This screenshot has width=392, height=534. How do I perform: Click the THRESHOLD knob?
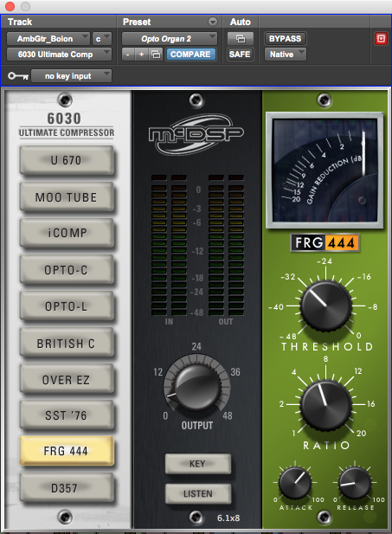326,306
